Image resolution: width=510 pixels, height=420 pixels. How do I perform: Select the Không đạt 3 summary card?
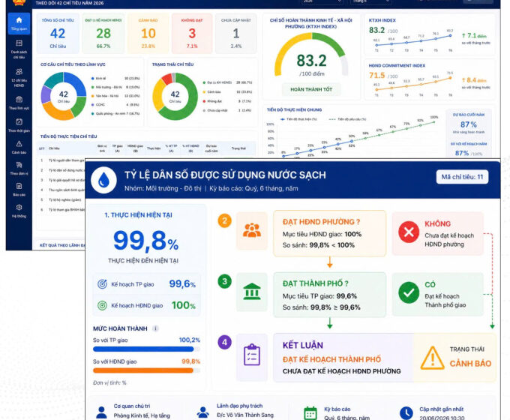click(192, 34)
